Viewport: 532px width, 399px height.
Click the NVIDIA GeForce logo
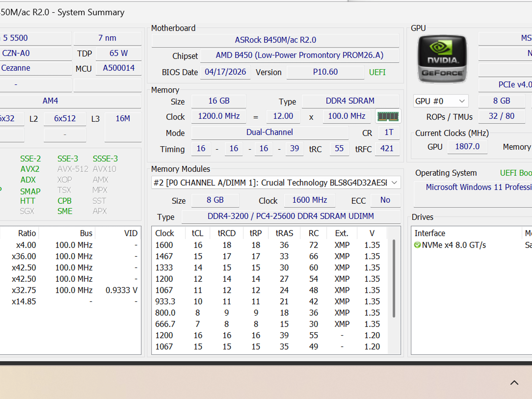point(442,59)
